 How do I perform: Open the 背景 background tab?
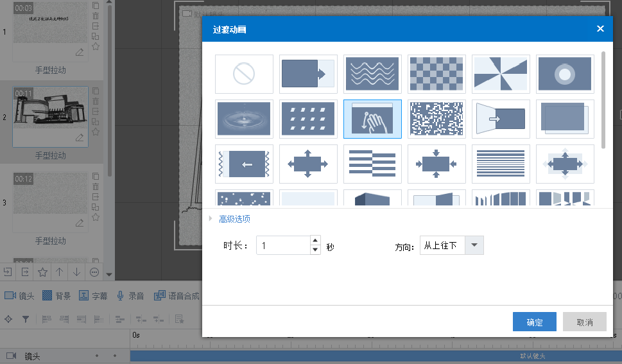[x=56, y=296]
